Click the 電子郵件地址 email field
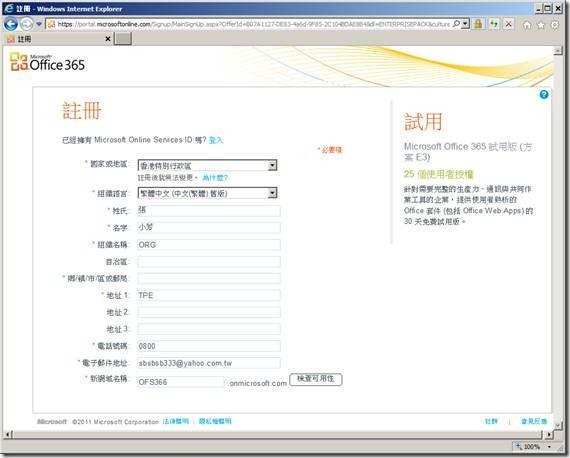Screen dimensions: 570x458 click(x=209, y=363)
